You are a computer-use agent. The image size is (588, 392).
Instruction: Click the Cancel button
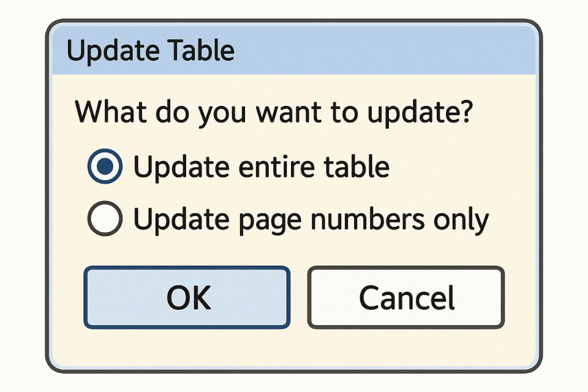[405, 297]
